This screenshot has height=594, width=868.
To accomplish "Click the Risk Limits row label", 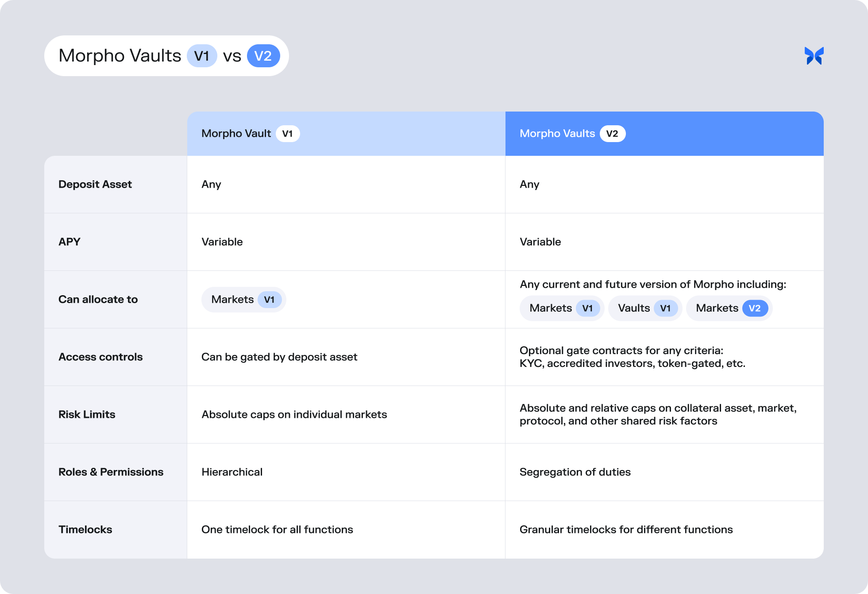I will click(x=87, y=414).
